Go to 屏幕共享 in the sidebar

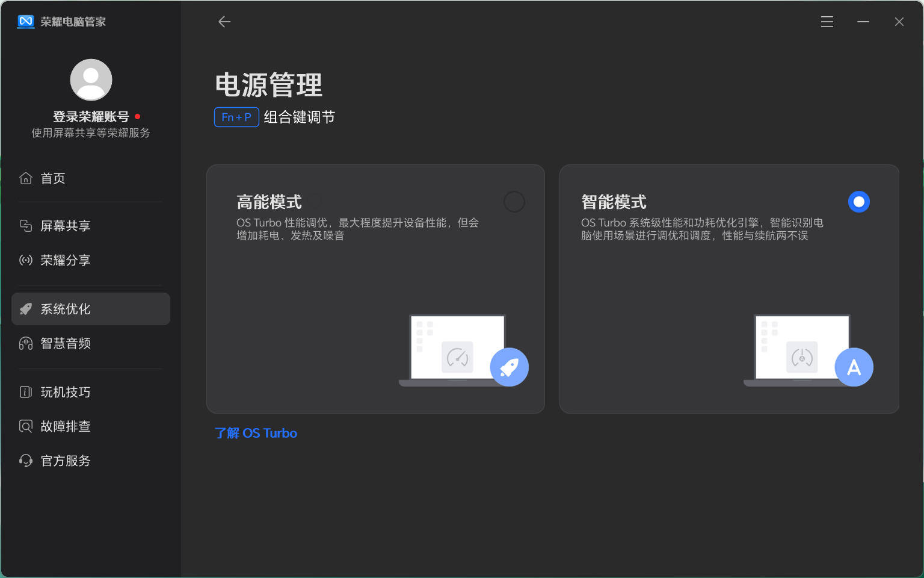[91, 226]
